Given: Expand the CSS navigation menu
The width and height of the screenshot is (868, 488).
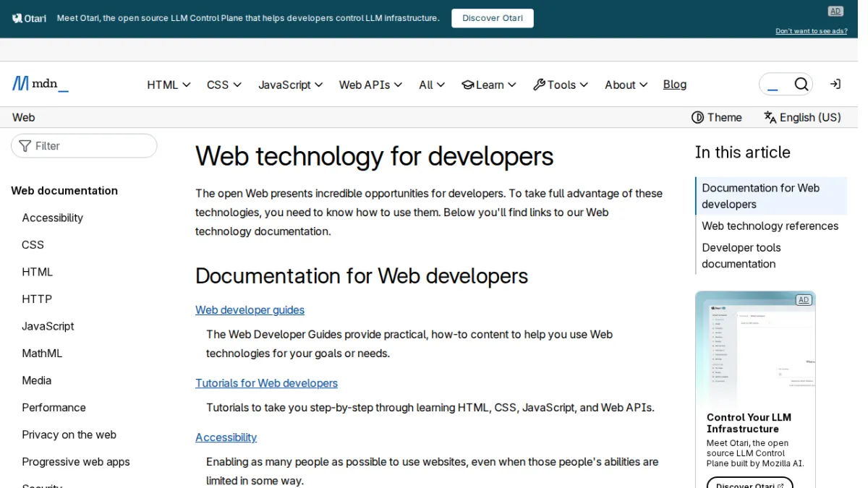Looking at the screenshot, I should [x=224, y=85].
